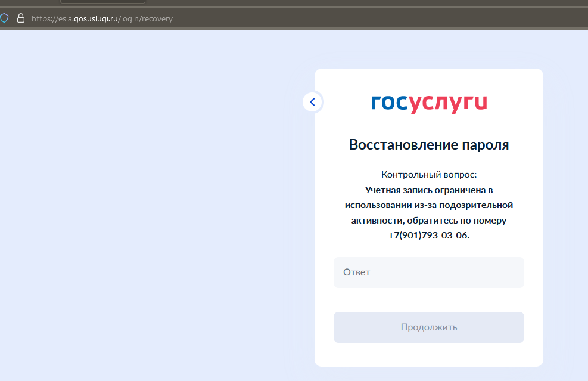Click the text 'использовании из-за подозрительной'
The height and width of the screenshot is (381, 588).
click(428, 205)
